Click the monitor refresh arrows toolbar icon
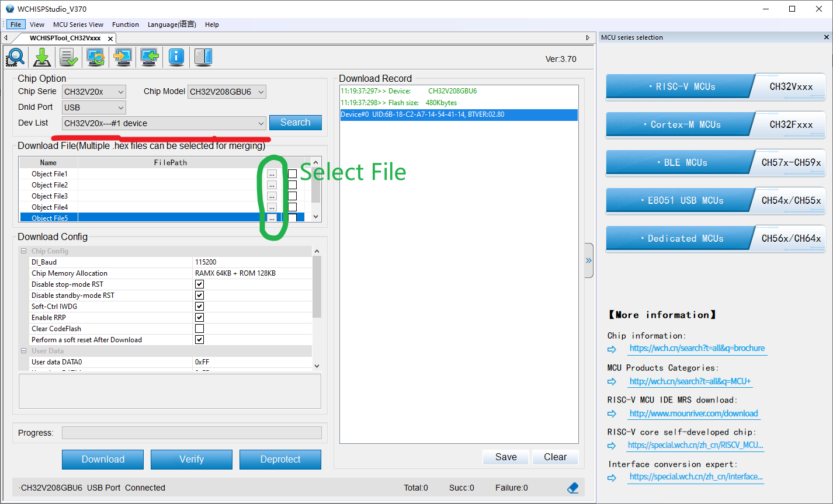Viewport: 833px width, 504px height. (x=95, y=57)
